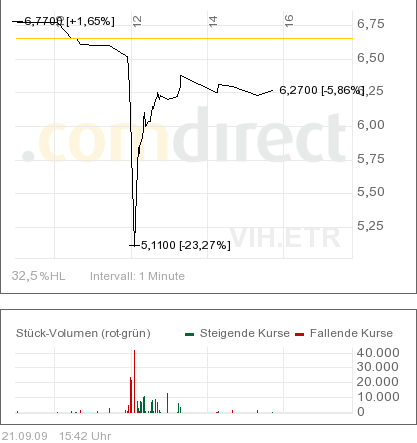The width and height of the screenshot is (417, 443).
Task: Click the 6,50 price axis tick
Action: pos(371,58)
